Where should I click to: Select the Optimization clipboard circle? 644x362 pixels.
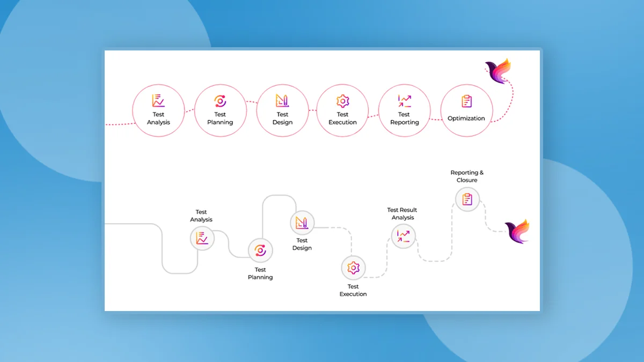pyautogui.click(x=466, y=110)
